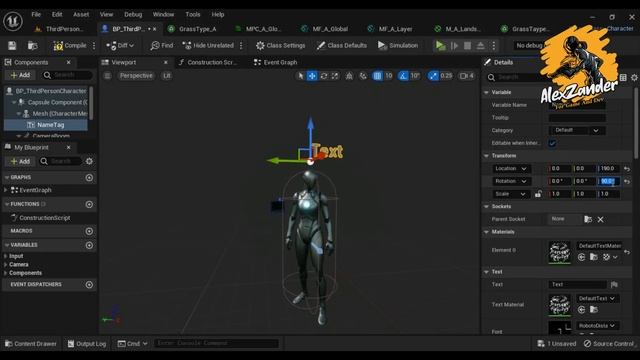Viewport: 640px width, 360px height.
Task: Add a new component
Action: (20, 75)
